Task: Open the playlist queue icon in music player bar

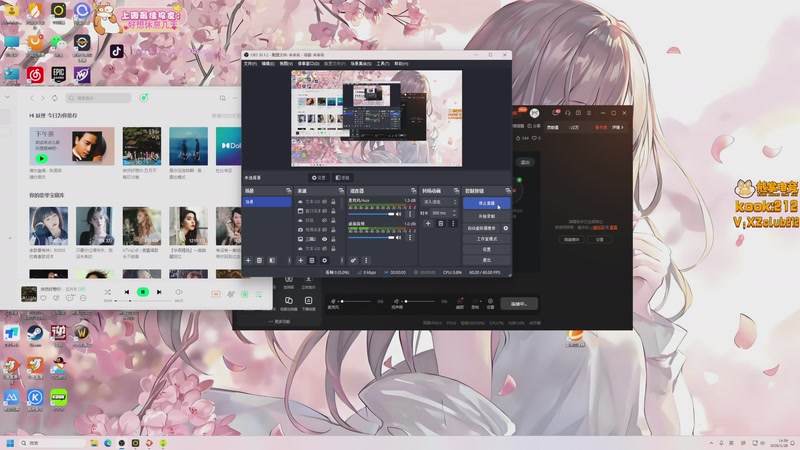Action: (259, 294)
